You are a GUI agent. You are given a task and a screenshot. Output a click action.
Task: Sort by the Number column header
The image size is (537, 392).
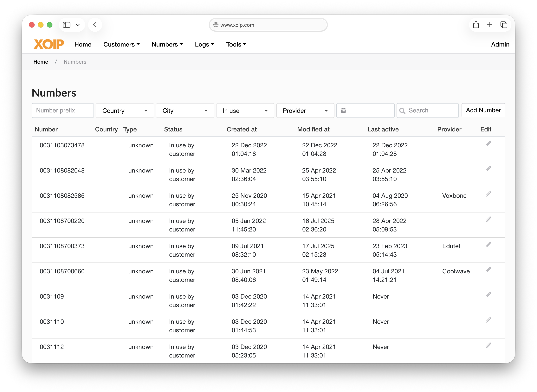click(x=46, y=129)
